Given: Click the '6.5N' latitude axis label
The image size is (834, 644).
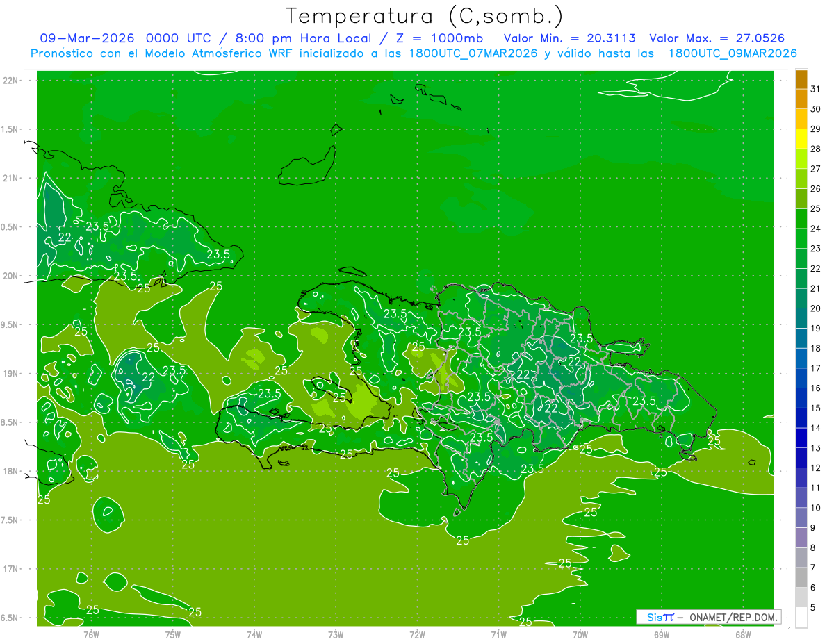Looking at the screenshot, I should point(9,618).
